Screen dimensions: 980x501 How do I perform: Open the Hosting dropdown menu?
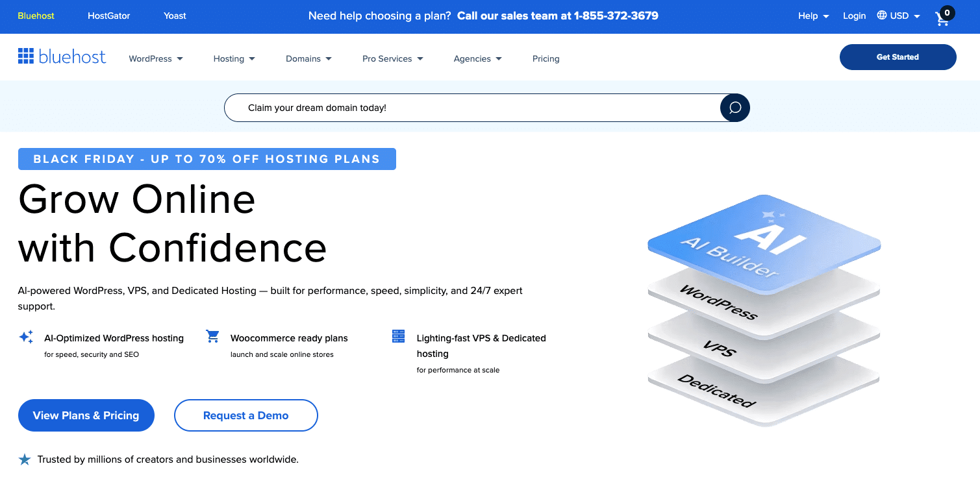coord(234,58)
